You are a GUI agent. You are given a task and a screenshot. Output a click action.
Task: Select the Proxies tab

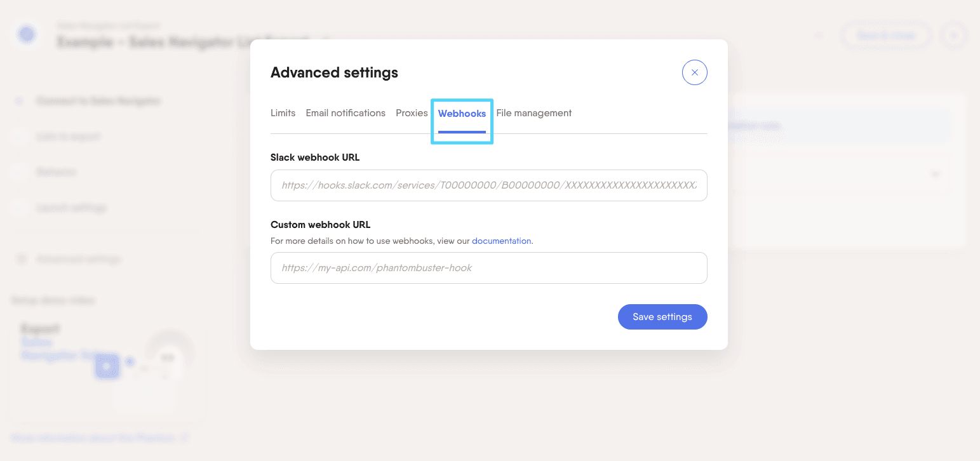click(412, 113)
